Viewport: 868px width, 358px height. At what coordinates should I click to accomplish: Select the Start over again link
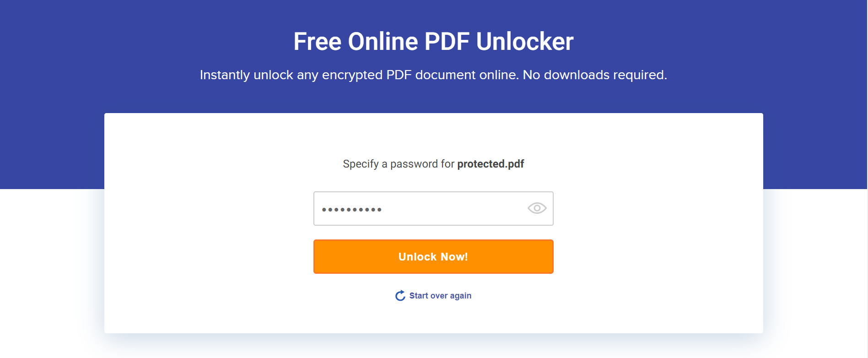click(x=433, y=296)
